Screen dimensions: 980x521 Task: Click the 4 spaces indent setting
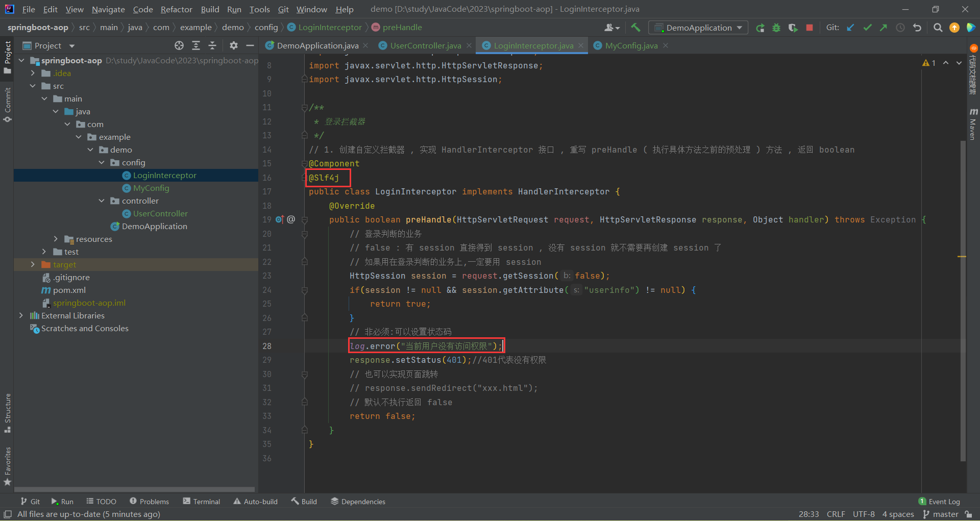pos(898,514)
